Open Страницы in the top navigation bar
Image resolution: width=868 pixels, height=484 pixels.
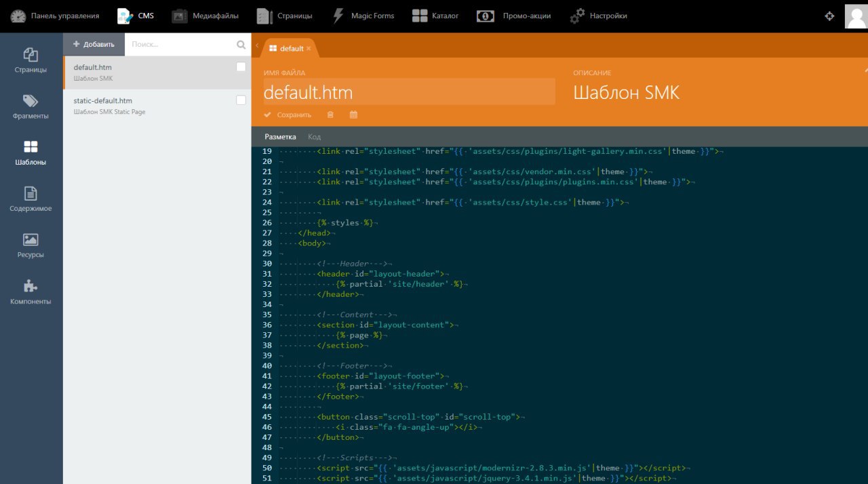(285, 16)
